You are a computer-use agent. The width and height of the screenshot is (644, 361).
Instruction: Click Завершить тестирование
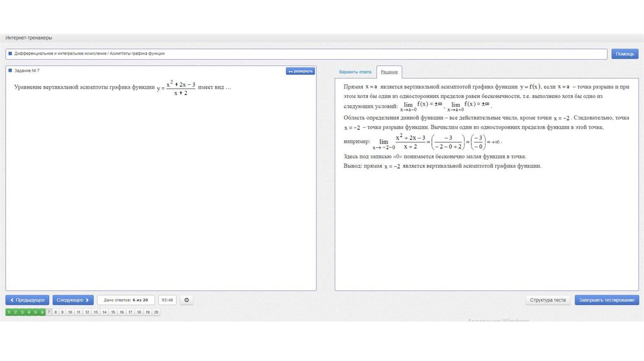pyautogui.click(x=607, y=300)
